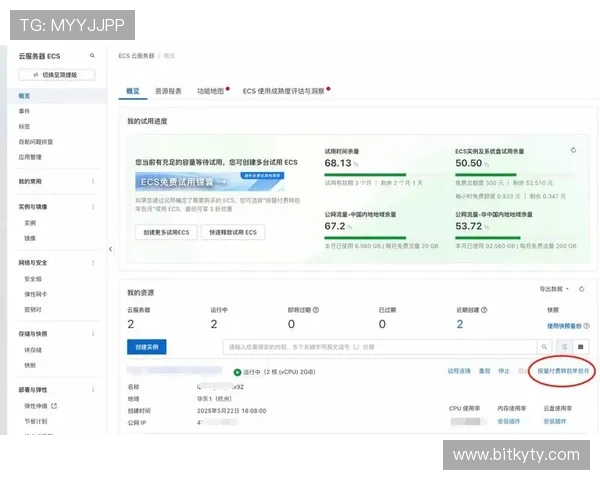This screenshot has width=600, height=480.
Task: Switch resources to grid view
Action: pos(580,347)
